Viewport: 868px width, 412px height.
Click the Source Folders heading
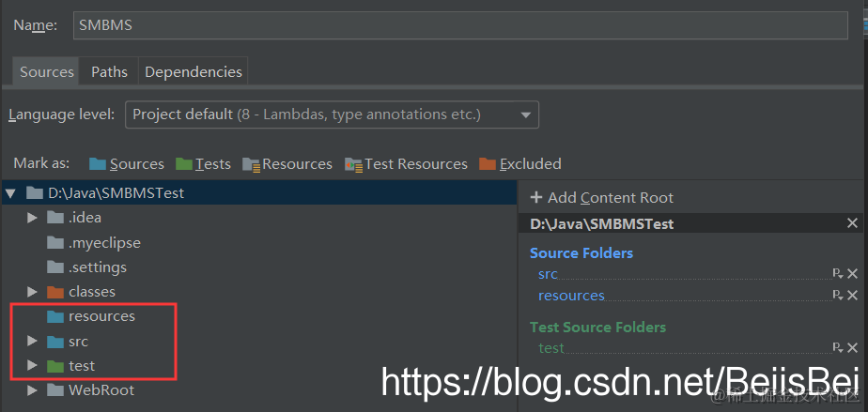pos(581,253)
